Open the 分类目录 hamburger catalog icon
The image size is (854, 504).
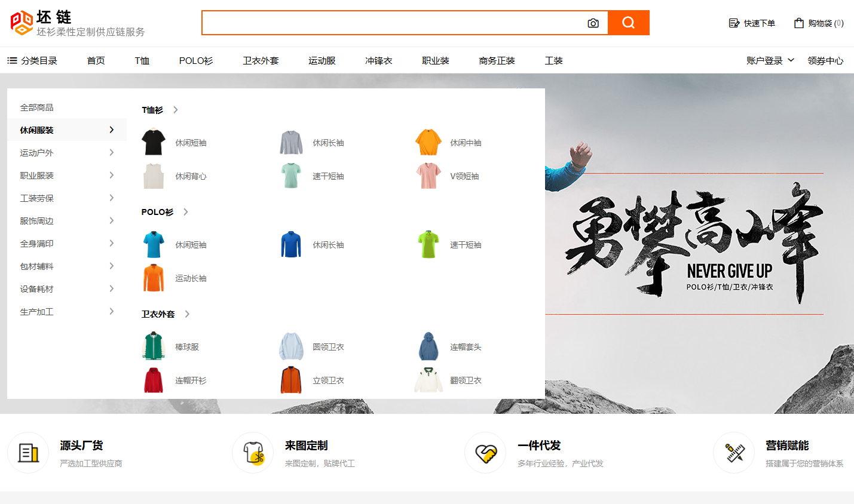click(11, 60)
